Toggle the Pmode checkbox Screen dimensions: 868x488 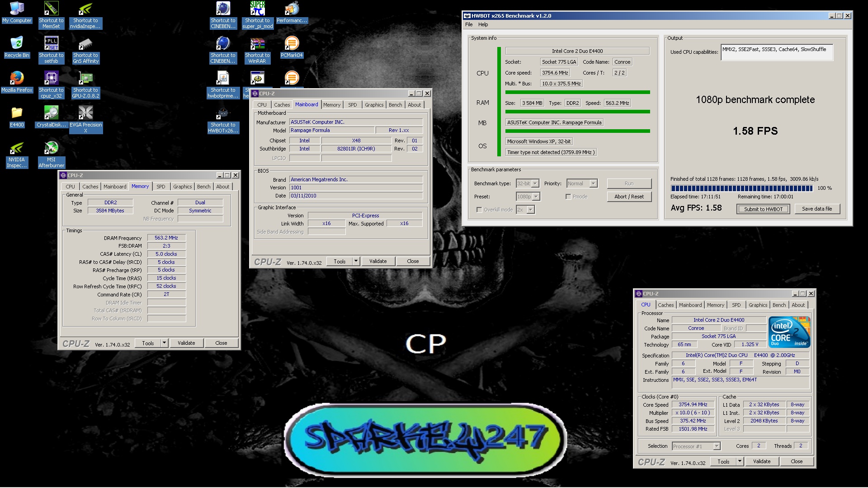click(x=568, y=197)
